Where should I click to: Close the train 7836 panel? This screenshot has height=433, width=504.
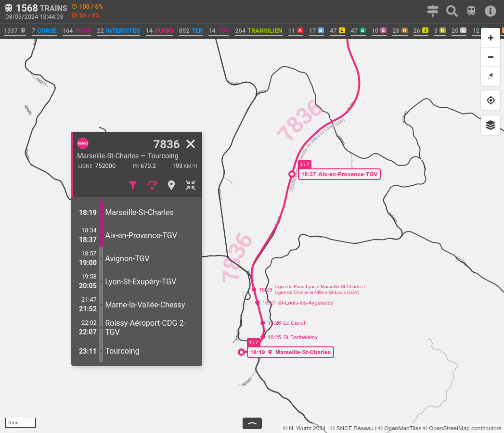tap(191, 144)
